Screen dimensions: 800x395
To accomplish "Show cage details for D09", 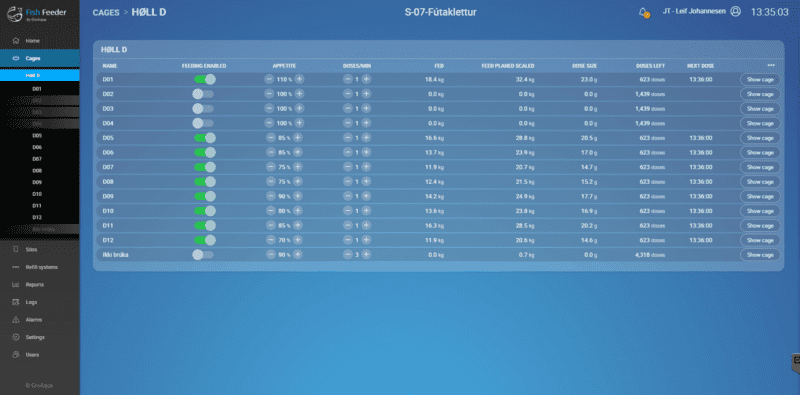I will pyautogui.click(x=760, y=196).
